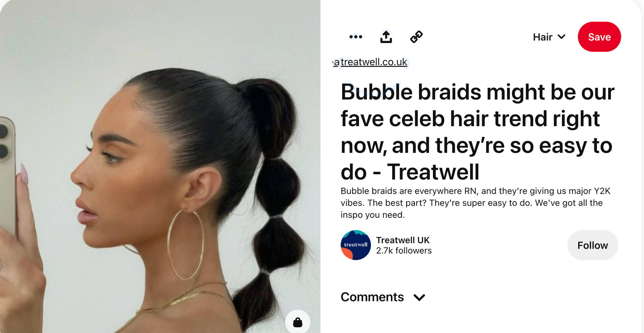Click the gold hoop earring in photo

[x=186, y=244]
